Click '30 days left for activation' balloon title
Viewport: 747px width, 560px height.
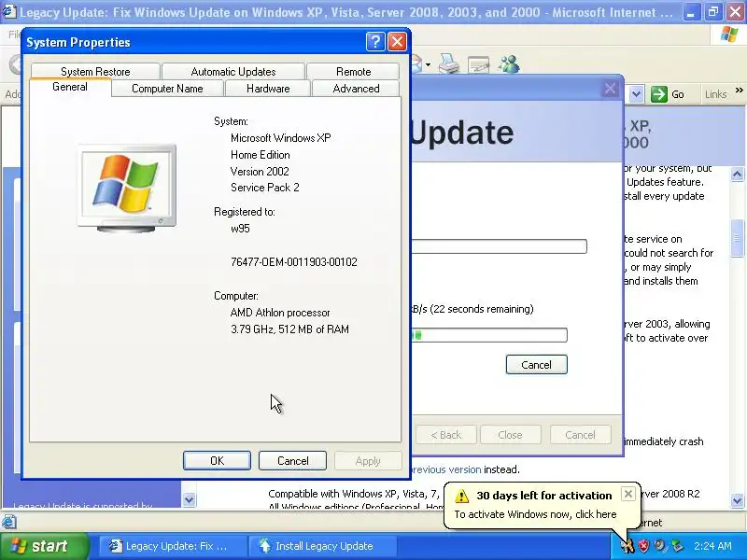click(544, 496)
